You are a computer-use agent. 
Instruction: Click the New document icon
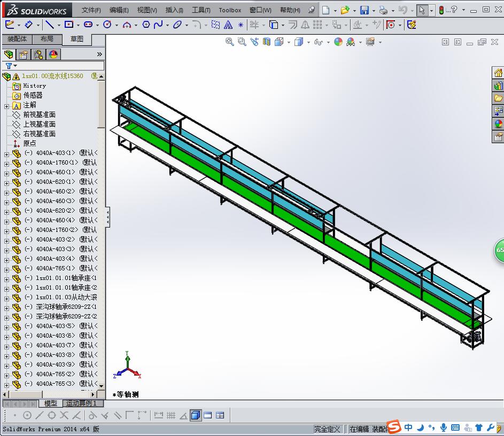coord(325,10)
